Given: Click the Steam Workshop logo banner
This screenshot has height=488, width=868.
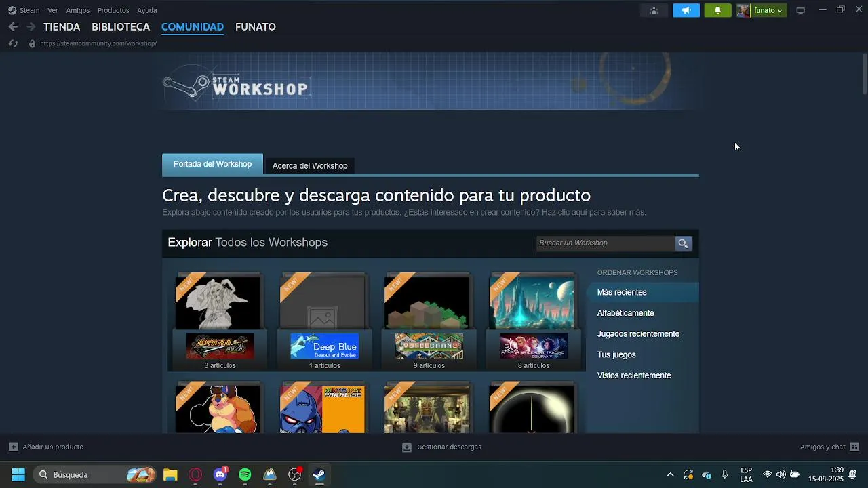Looking at the screenshot, I should [235, 85].
